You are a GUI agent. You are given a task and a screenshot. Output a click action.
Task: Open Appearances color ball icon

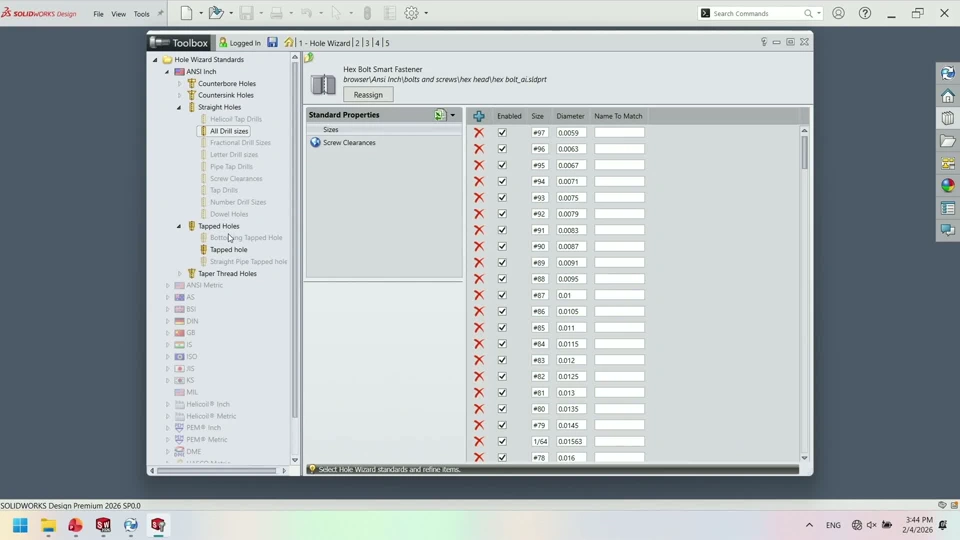(948, 186)
